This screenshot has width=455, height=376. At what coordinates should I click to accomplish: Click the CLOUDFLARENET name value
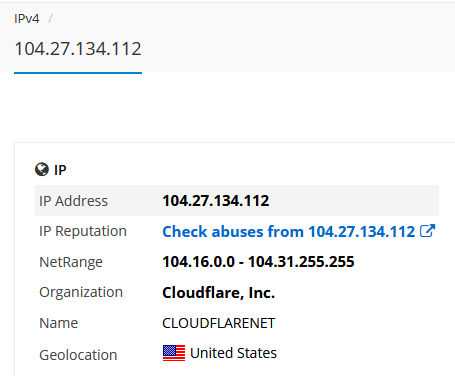[x=219, y=323]
